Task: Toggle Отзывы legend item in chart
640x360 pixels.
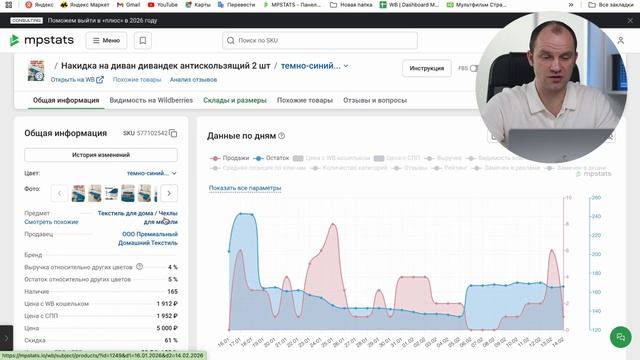Action: point(409,168)
